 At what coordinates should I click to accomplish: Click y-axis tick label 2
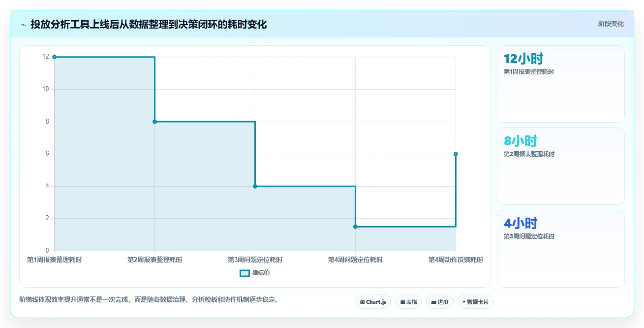[x=47, y=218]
